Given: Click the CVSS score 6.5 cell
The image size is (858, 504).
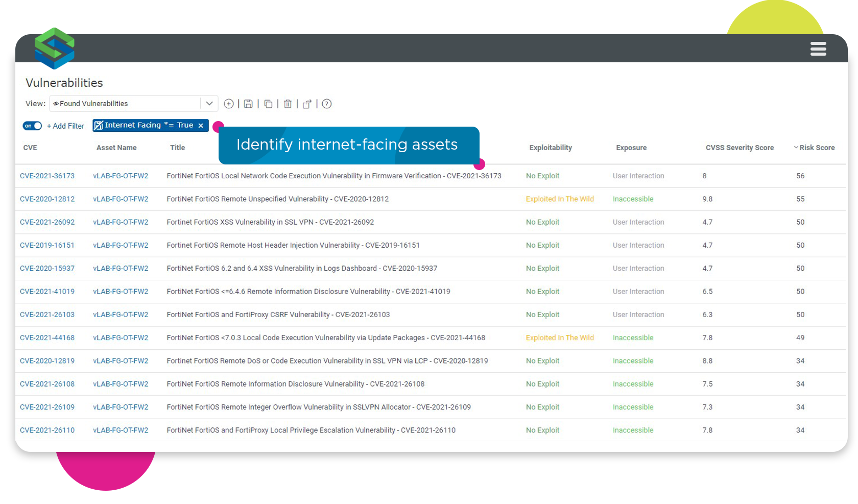Looking at the screenshot, I should [x=707, y=292].
